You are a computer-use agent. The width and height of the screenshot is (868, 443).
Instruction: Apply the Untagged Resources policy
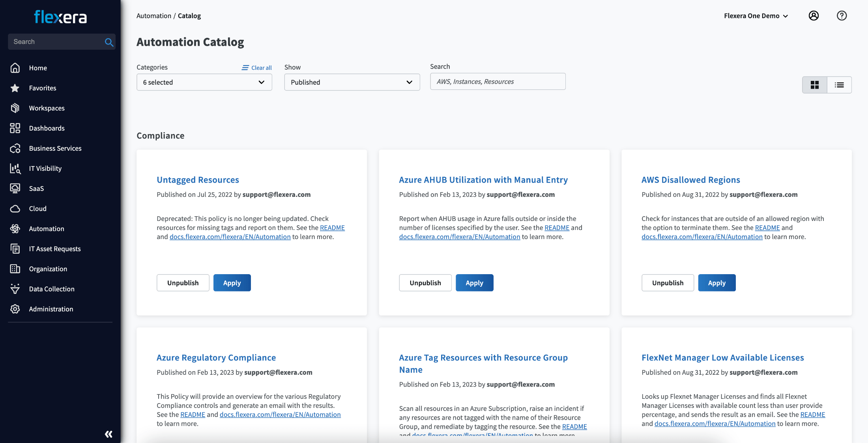pyautogui.click(x=232, y=282)
